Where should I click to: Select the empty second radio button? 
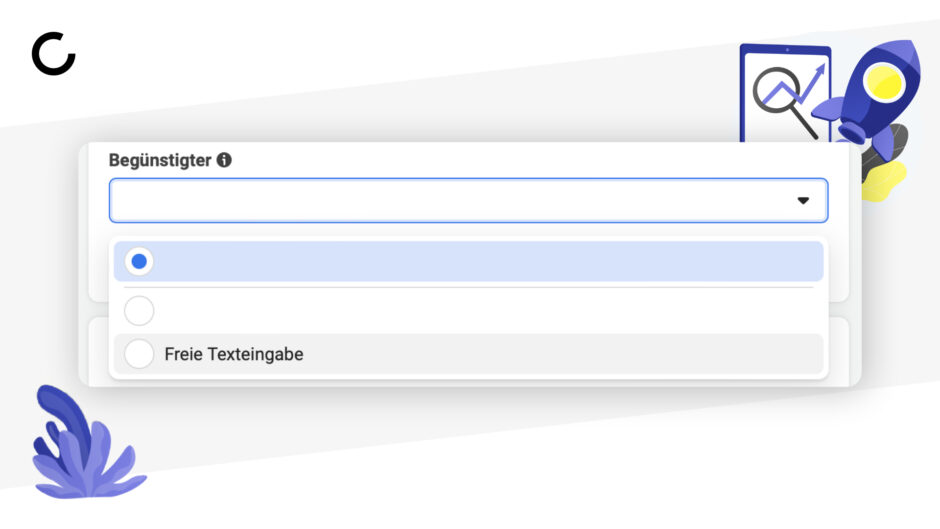coord(139,311)
